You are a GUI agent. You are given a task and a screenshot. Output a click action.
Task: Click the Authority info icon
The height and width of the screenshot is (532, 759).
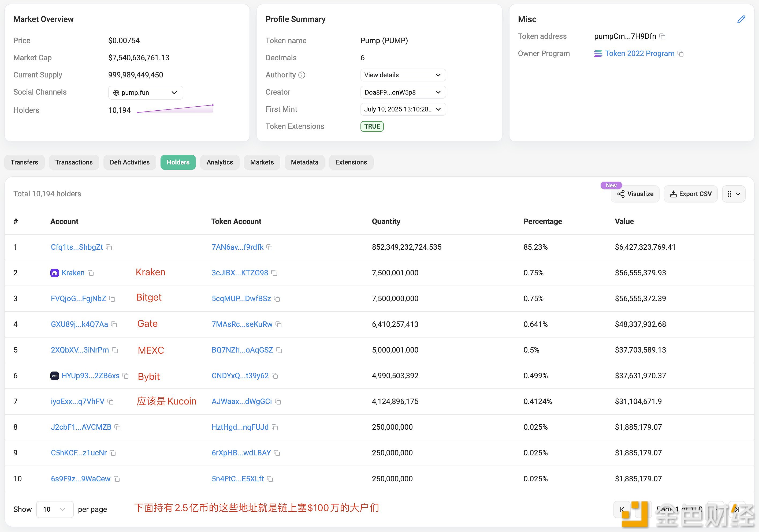(302, 75)
